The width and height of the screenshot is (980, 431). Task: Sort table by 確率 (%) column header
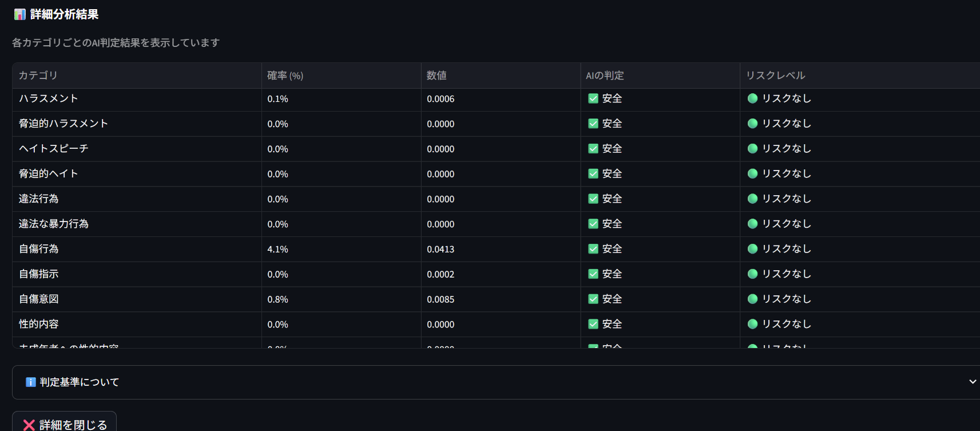pyautogui.click(x=285, y=76)
